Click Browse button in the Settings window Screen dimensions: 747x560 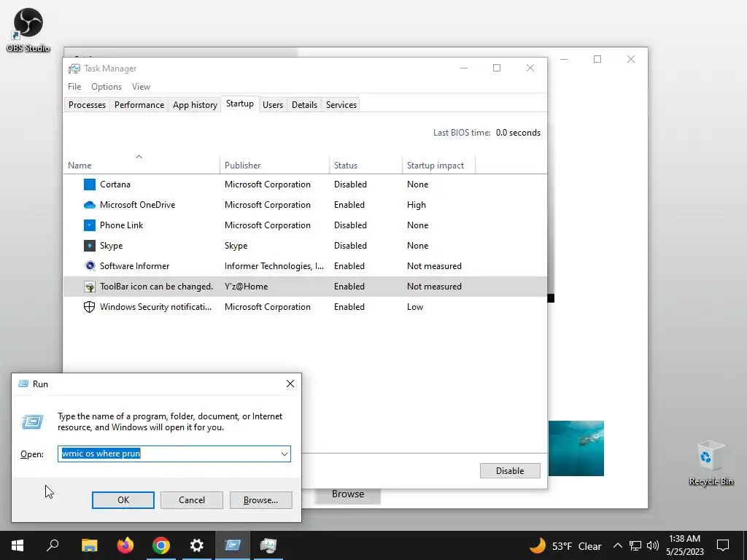[348, 495]
